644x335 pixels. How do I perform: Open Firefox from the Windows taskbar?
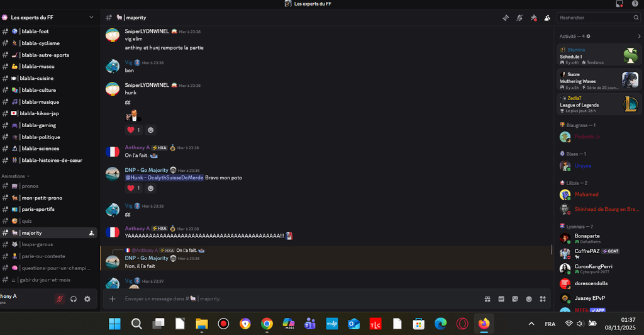[x=484, y=324]
